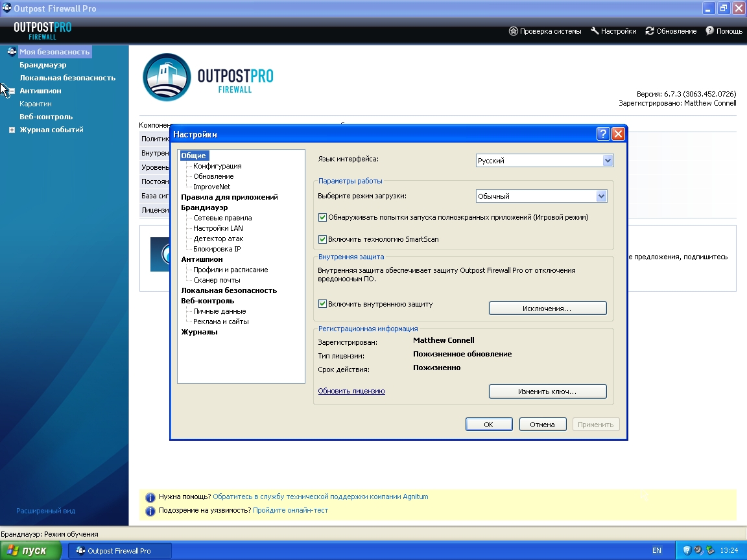Toggle game mode detection checkbox
The height and width of the screenshot is (560, 747).
click(322, 217)
